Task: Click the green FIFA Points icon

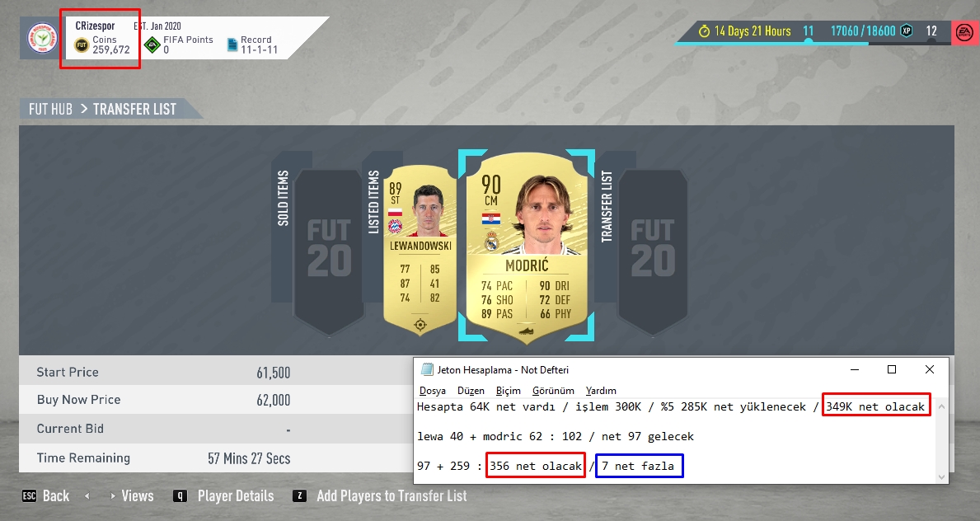Action: click(x=152, y=45)
